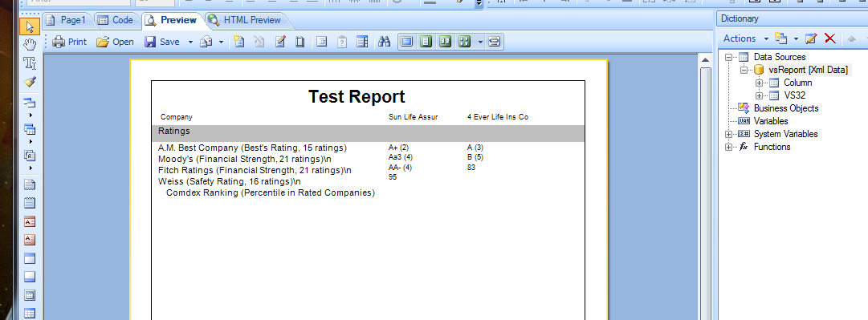Expand the Components category arrow
This screenshot has height=320, width=868.
(30, 168)
